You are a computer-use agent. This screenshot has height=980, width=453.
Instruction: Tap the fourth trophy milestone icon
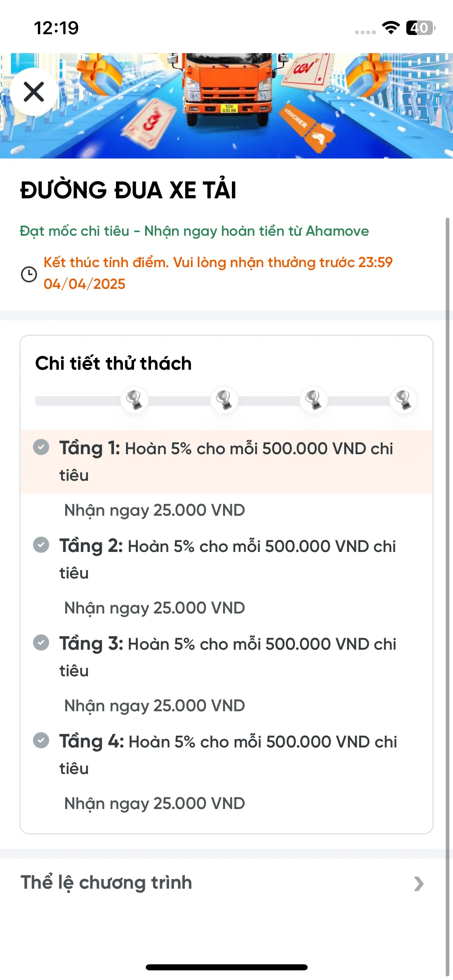coord(403,400)
